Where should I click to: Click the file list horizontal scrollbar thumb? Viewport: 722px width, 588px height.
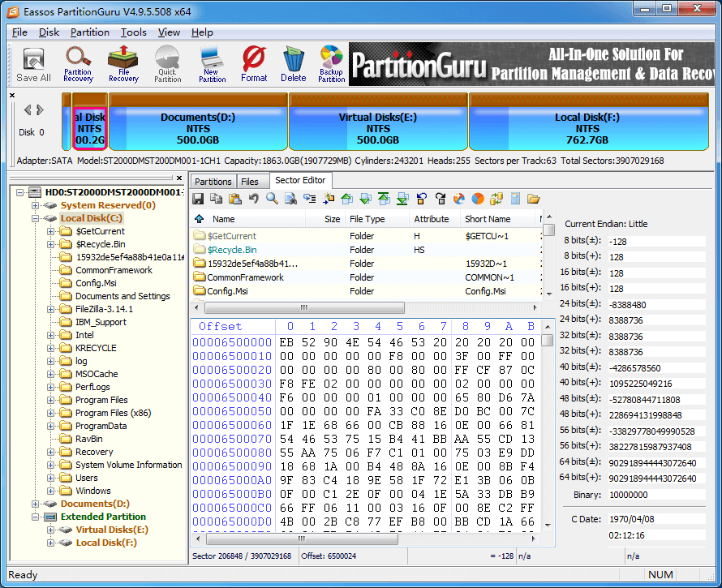click(304, 307)
